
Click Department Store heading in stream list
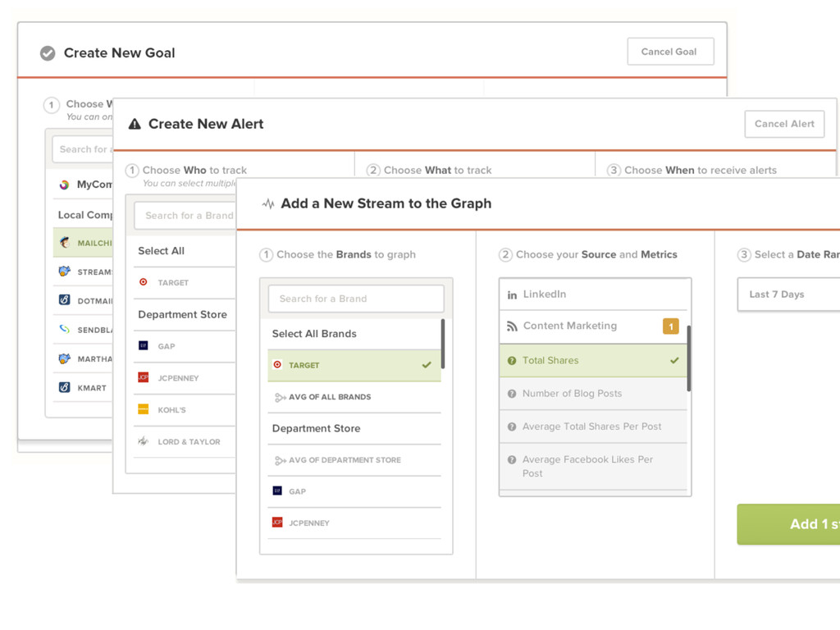tap(316, 428)
